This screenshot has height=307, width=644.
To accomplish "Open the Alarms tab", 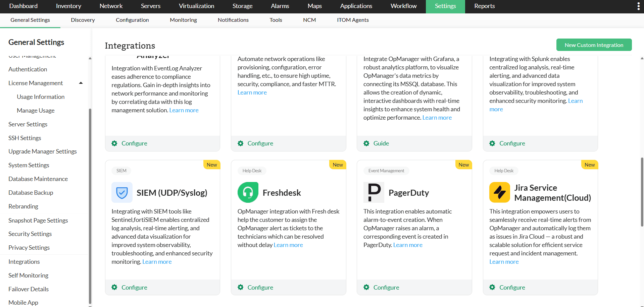I will coord(280,6).
